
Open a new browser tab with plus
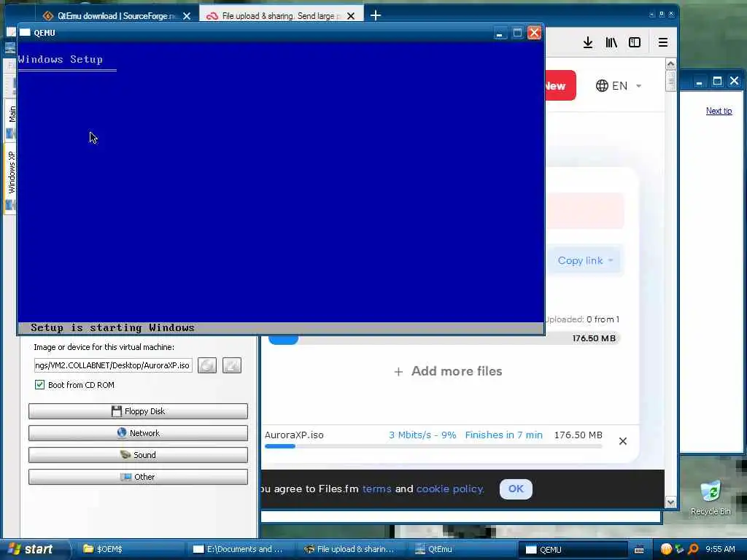tap(376, 15)
